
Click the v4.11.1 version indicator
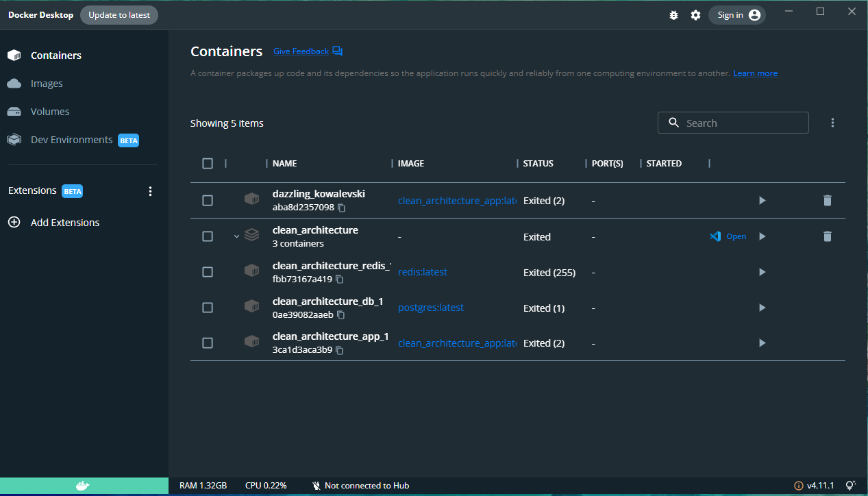pos(814,486)
